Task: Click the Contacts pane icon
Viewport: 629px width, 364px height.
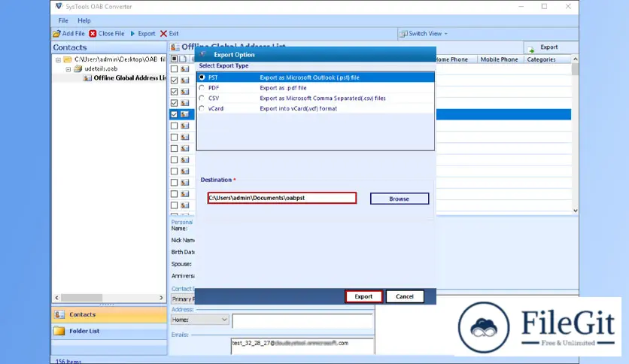Action: click(x=59, y=314)
